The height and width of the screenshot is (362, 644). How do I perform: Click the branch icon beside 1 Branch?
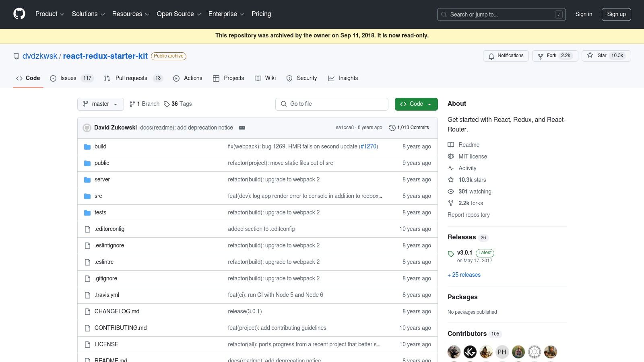[x=132, y=104]
